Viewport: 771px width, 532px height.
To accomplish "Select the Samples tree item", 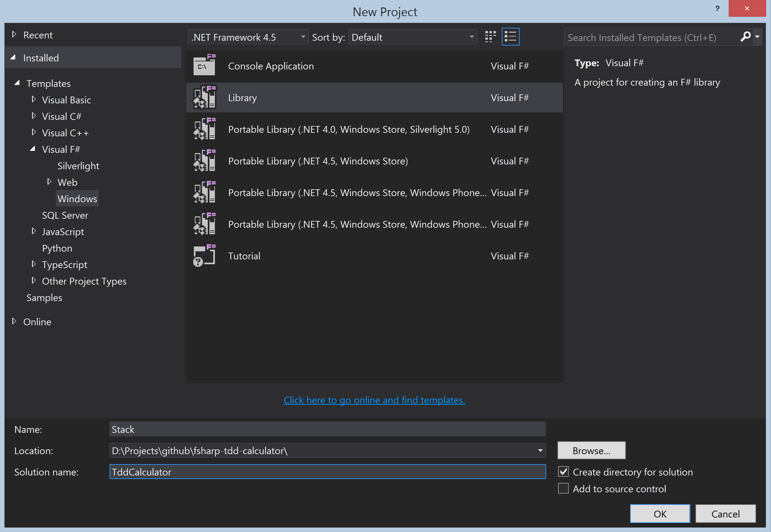I will [x=44, y=298].
